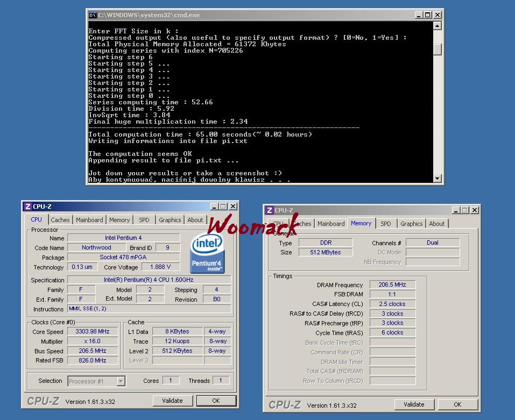Close the cmd.exe window
Screen dimensions: 515x420
click(438, 15)
